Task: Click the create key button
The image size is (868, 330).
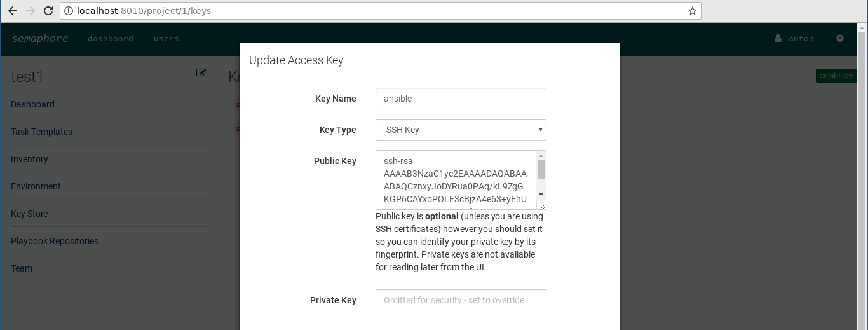Action: tap(836, 76)
